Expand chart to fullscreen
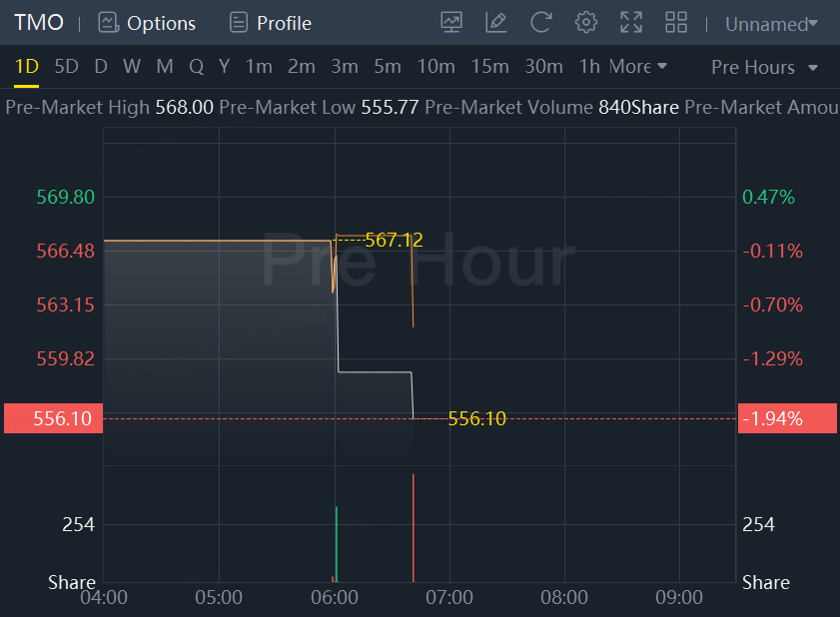 [631, 22]
